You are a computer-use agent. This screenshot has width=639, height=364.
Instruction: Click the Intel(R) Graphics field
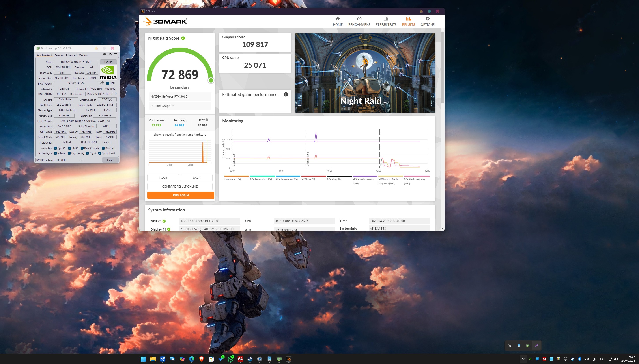click(x=180, y=106)
